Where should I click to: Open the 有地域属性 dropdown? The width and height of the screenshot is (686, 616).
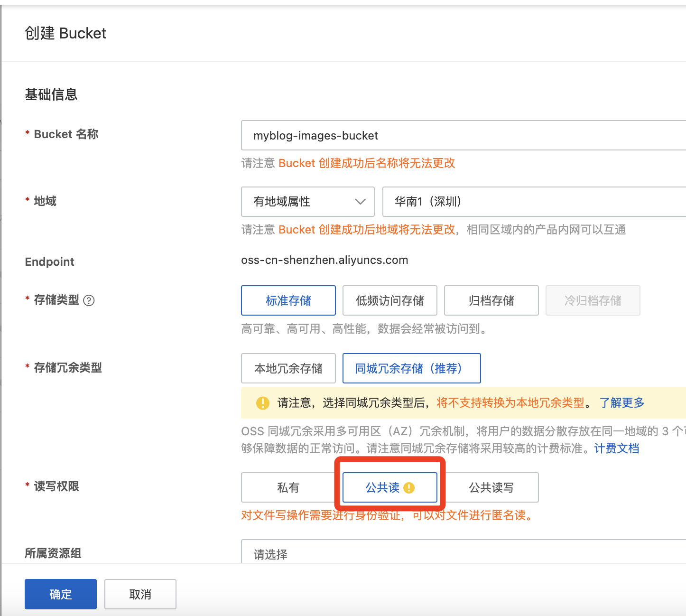tap(308, 202)
